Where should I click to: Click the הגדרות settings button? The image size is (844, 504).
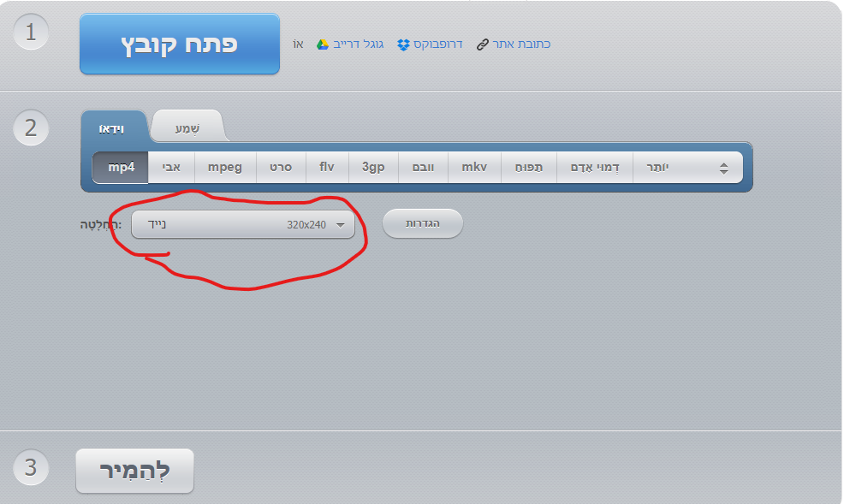pyautogui.click(x=423, y=223)
